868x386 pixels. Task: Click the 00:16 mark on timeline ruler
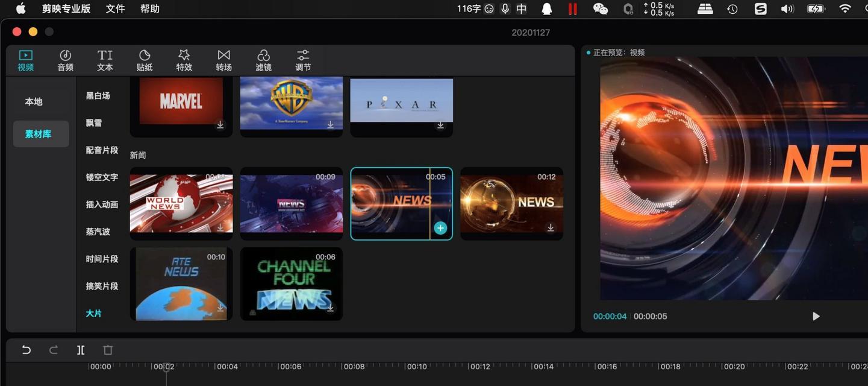pyautogui.click(x=607, y=367)
